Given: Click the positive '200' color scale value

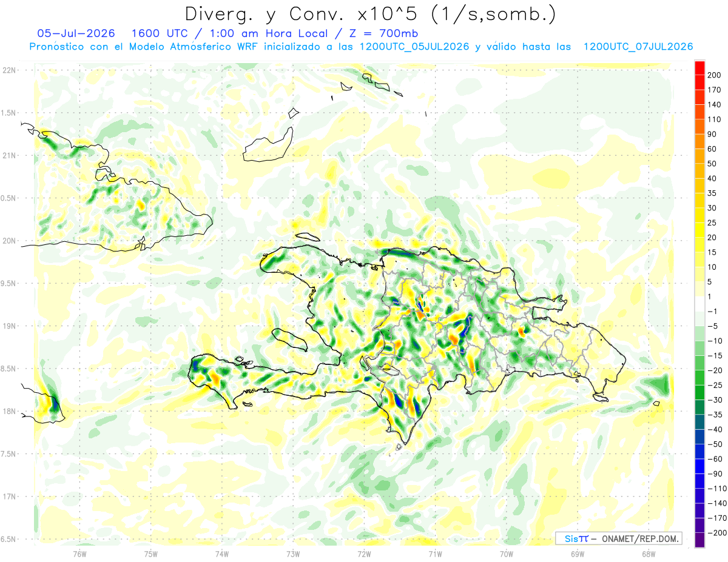Looking at the screenshot, I should (713, 75).
